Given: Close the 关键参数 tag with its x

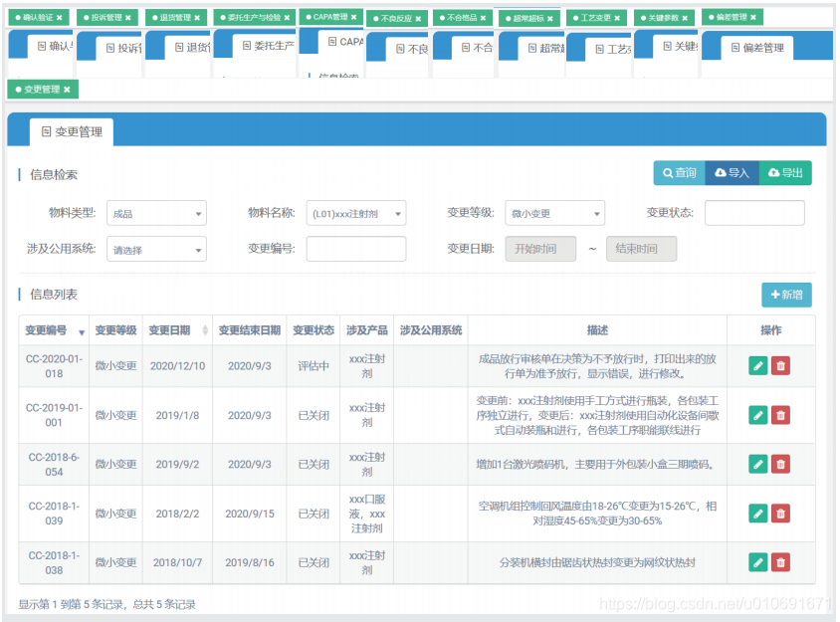Looking at the screenshot, I should [x=685, y=18].
